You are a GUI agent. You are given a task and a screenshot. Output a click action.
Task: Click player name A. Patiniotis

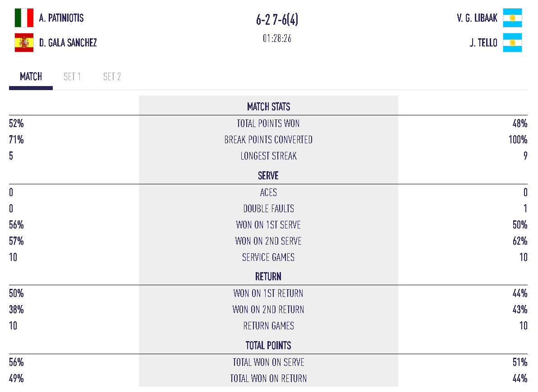61,18
